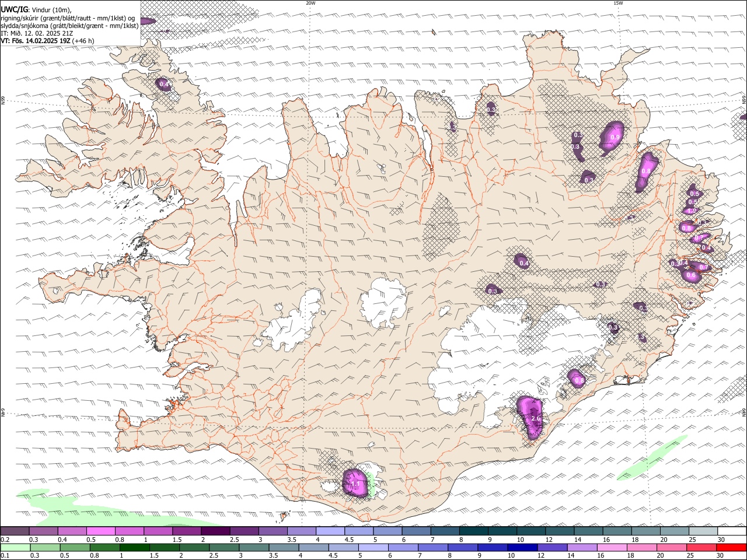The height and width of the screenshot is (560, 747).
Task: Select top-row legend swatch labeled 0.2
Action: pos(15,531)
